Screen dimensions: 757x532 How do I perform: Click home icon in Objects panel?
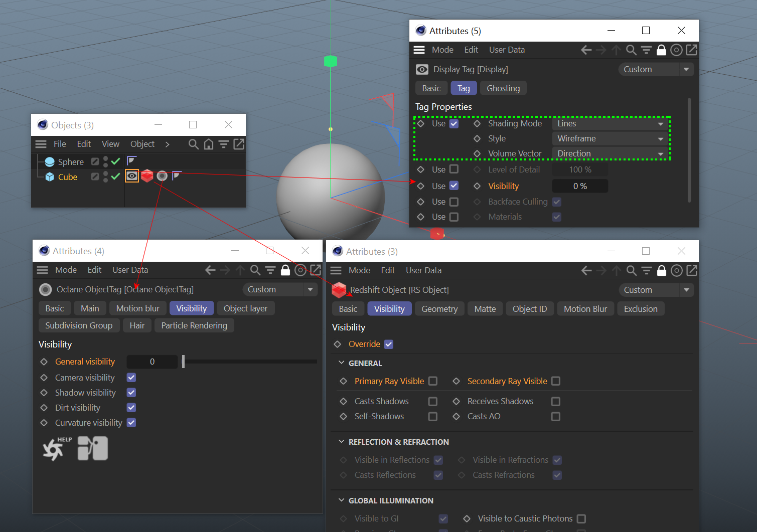[209, 144]
